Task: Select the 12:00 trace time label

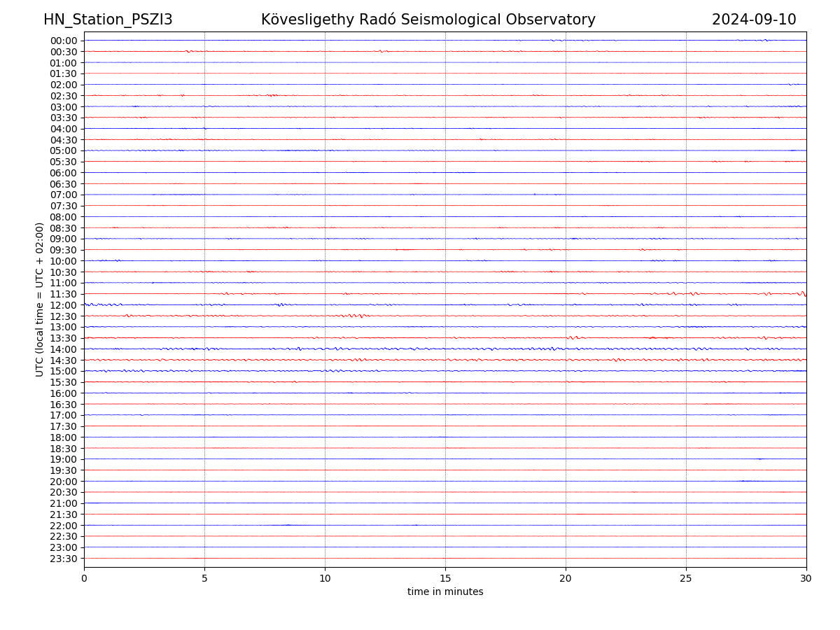Action: 64,305
